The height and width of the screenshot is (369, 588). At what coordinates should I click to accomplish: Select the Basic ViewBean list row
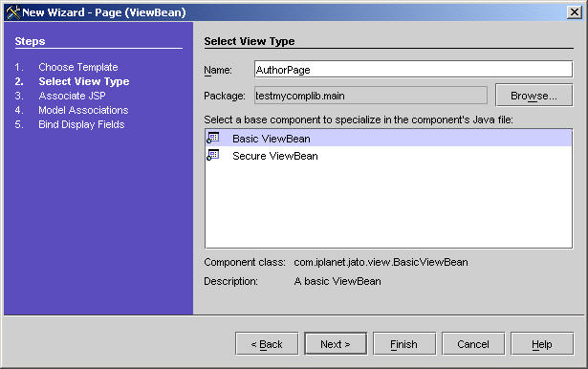coord(388,139)
